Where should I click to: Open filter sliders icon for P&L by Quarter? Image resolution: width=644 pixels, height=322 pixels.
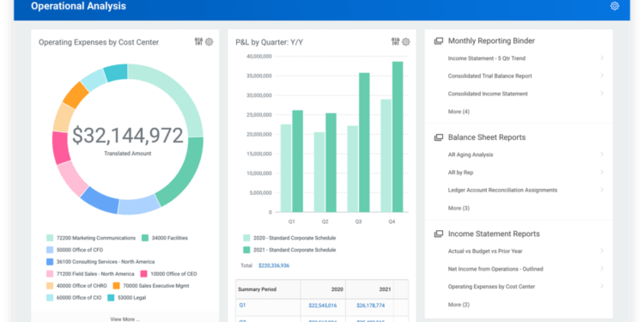pos(396,41)
